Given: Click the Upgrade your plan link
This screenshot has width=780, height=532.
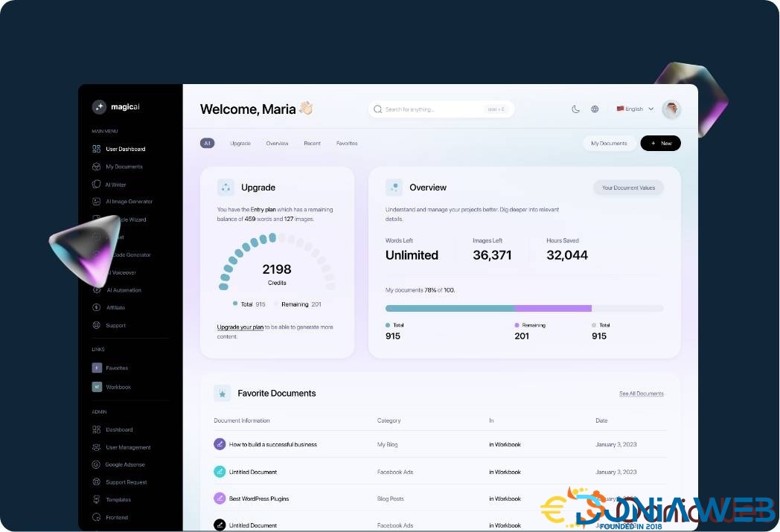Looking at the screenshot, I should coord(240,327).
